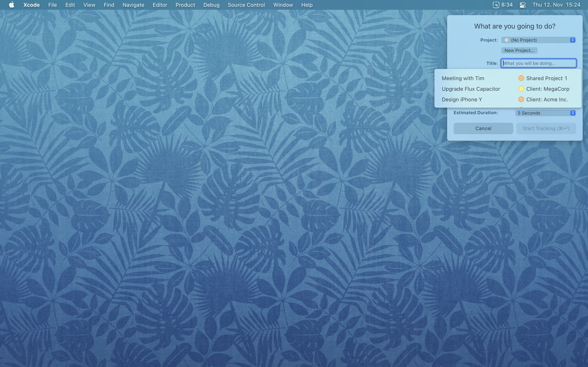Open the Estimated Duration dropdown
The width and height of the screenshot is (588, 367).
(545, 113)
